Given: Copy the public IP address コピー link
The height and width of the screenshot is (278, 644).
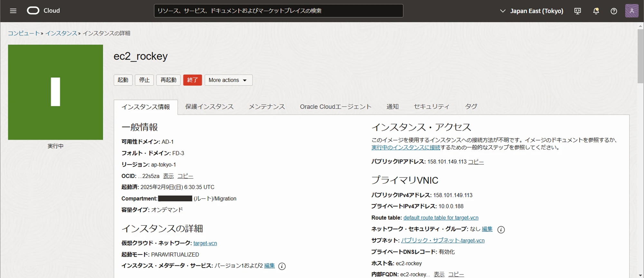Looking at the screenshot, I should [x=476, y=162].
